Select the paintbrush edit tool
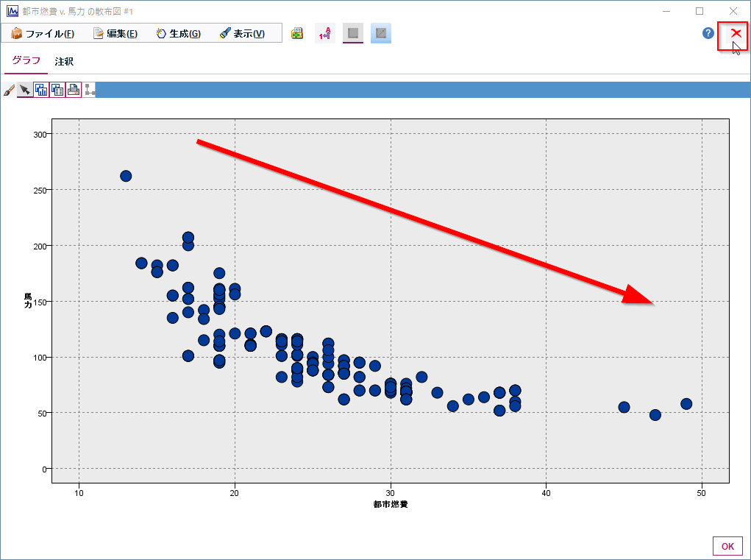Image resolution: width=751 pixels, height=560 pixels. (9, 90)
